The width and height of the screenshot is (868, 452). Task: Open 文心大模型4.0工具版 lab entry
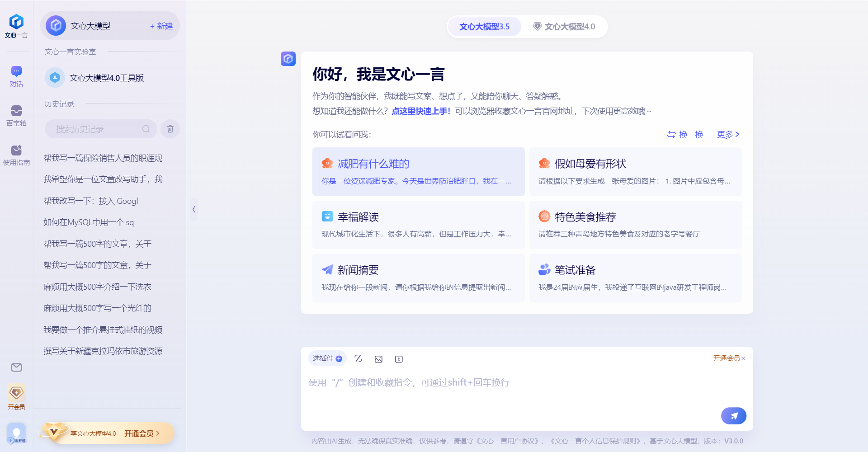(x=106, y=78)
